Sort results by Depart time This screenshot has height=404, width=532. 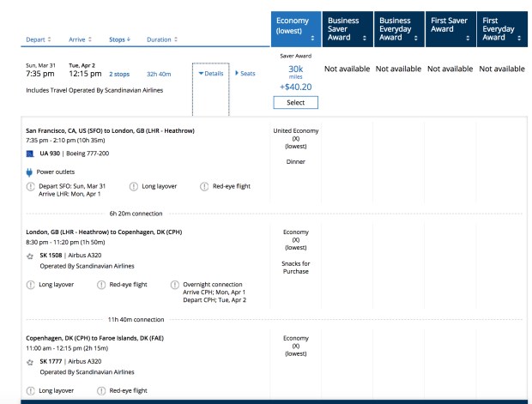pos(38,39)
